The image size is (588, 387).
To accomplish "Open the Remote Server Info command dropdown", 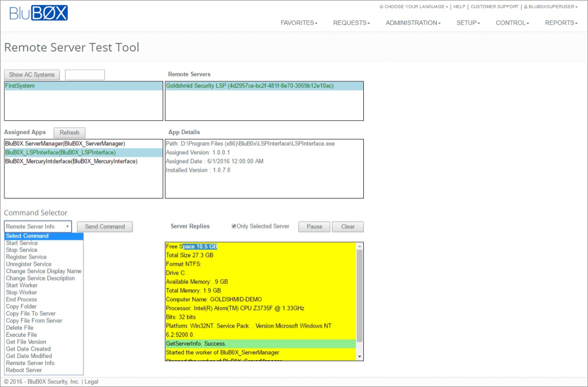I will pyautogui.click(x=38, y=226).
